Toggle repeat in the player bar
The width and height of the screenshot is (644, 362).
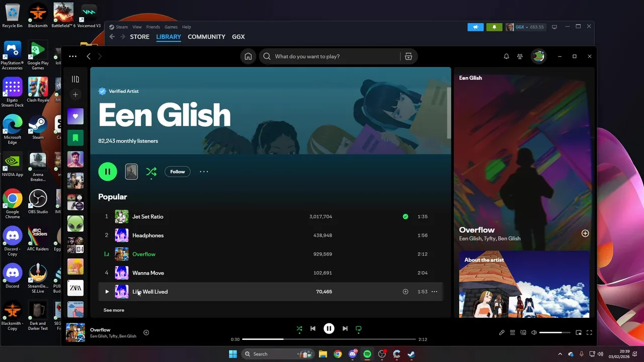[x=359, y=329]
